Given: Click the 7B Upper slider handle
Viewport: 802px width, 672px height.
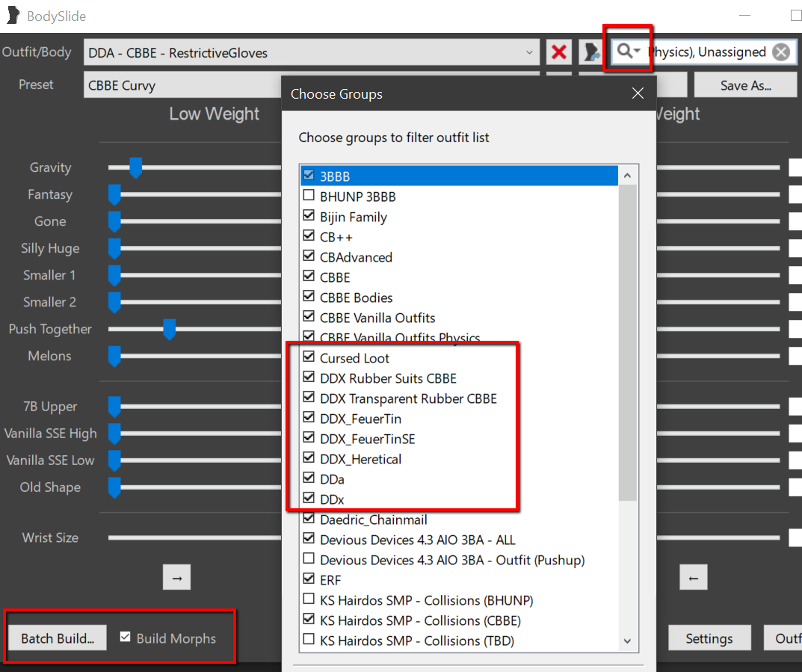Looking at the screenshot, I should point(114,407).
